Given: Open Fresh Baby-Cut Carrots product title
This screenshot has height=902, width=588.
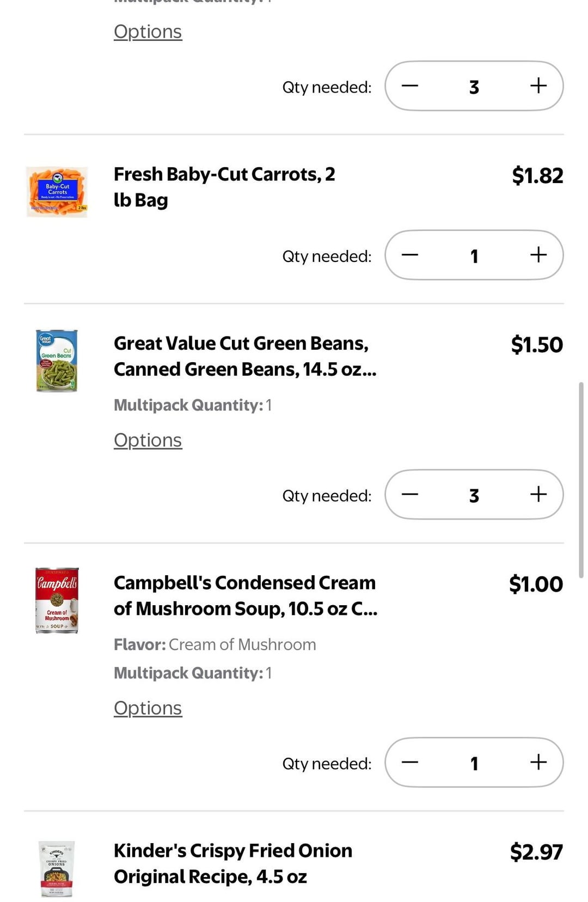Looking at the screenshot, I should pyautogui.click(x=224, y=187).
